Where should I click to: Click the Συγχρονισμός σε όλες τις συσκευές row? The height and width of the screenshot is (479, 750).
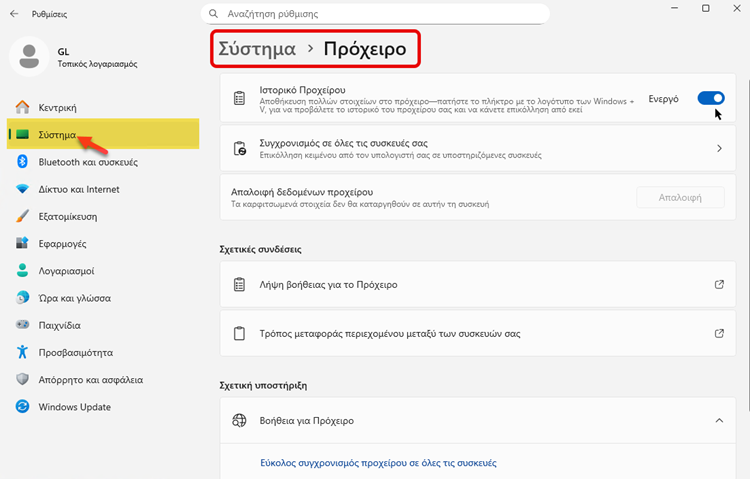[477, 148]
